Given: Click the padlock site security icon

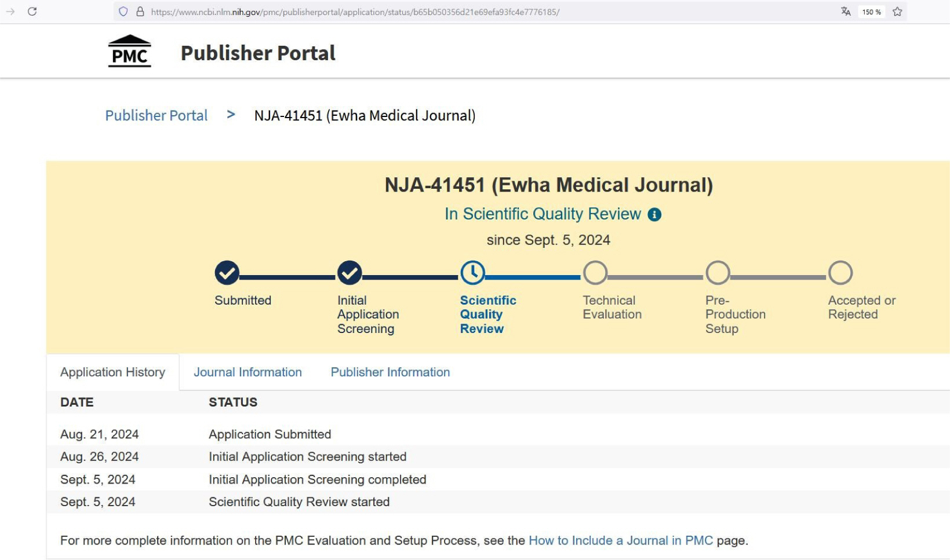Looking at the screenshot, I should 140,12.
